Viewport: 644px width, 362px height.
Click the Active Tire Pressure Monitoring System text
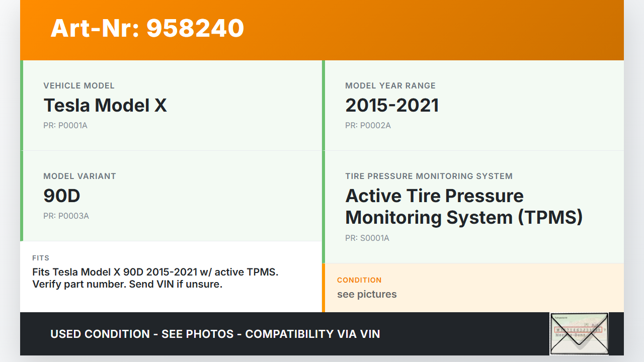pos(463,207)
